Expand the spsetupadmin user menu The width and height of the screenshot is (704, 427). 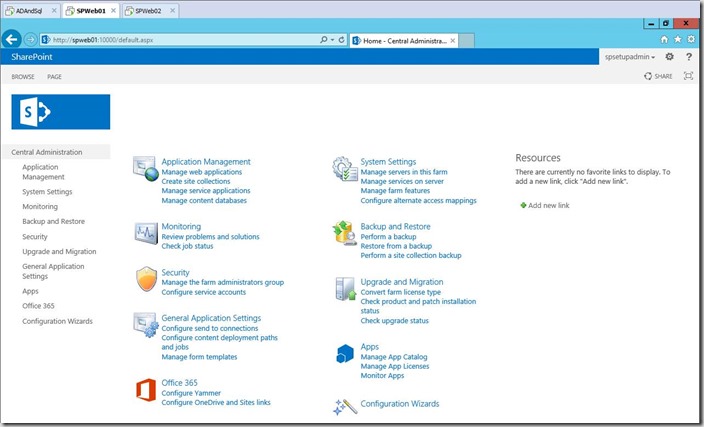point(631,57)
